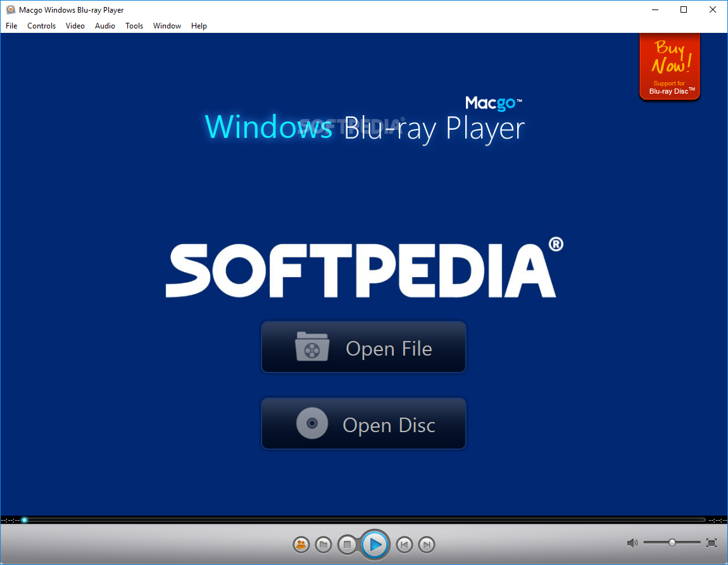Open the Video menu

click(x=75, y=26)
